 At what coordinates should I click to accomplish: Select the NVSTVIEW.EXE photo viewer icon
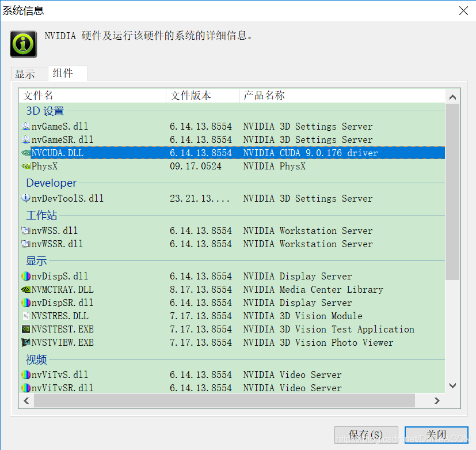tap(26, 342)
